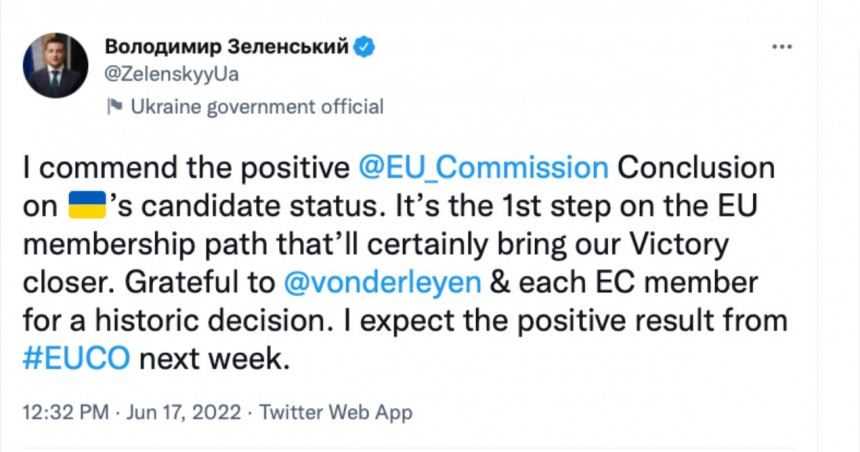
Task: Click the 12:32 PM time in timestamp
Action: (x=67, y=412)
